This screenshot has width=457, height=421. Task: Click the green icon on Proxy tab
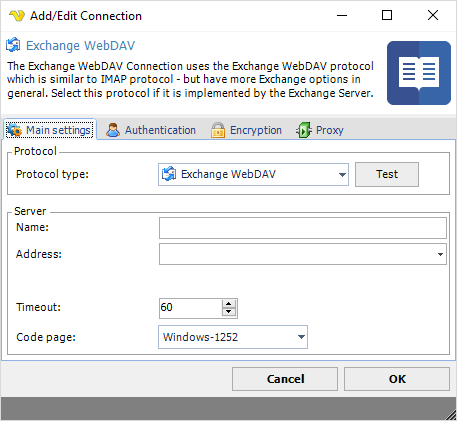[304, 130]
